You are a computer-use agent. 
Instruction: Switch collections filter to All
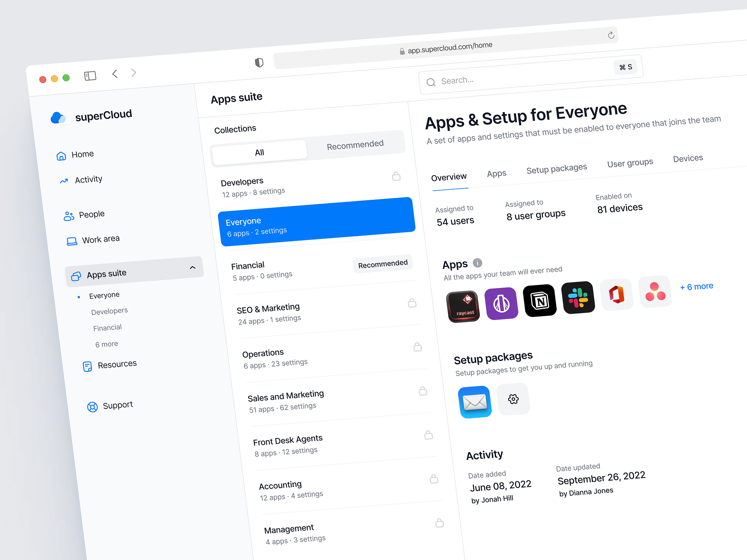(x=259, y=152)
